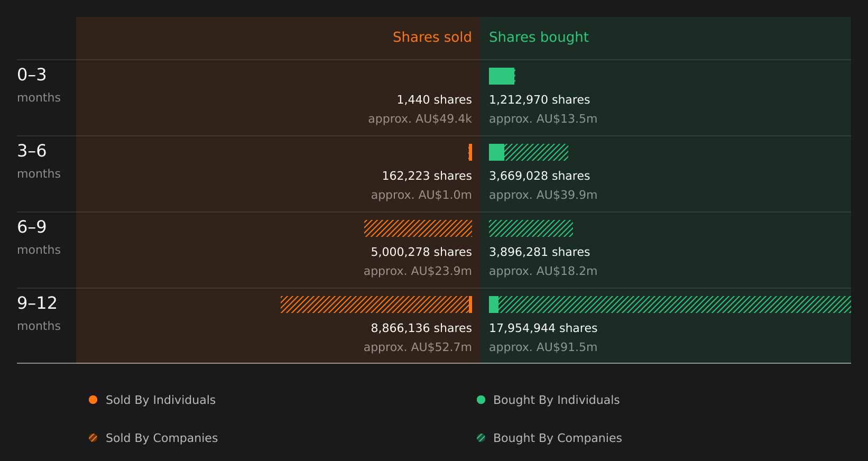
Task: Select the 3–6 months row label
Action: [x=39, y=161]
